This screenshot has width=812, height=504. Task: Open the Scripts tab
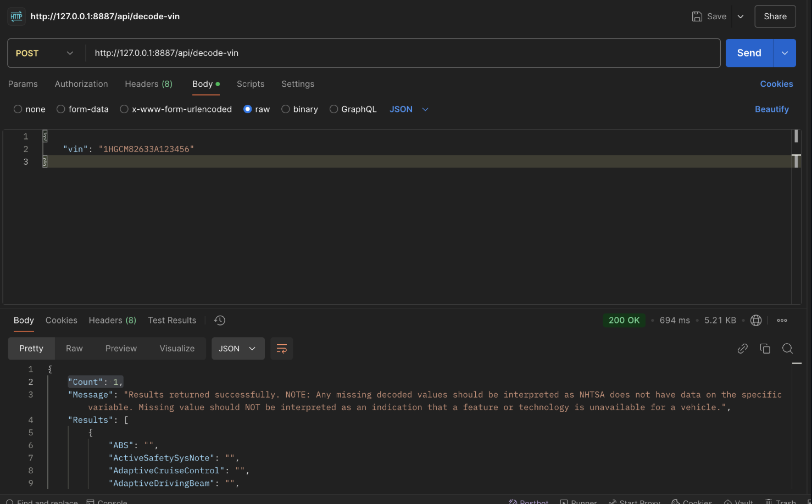pos(251,84)
